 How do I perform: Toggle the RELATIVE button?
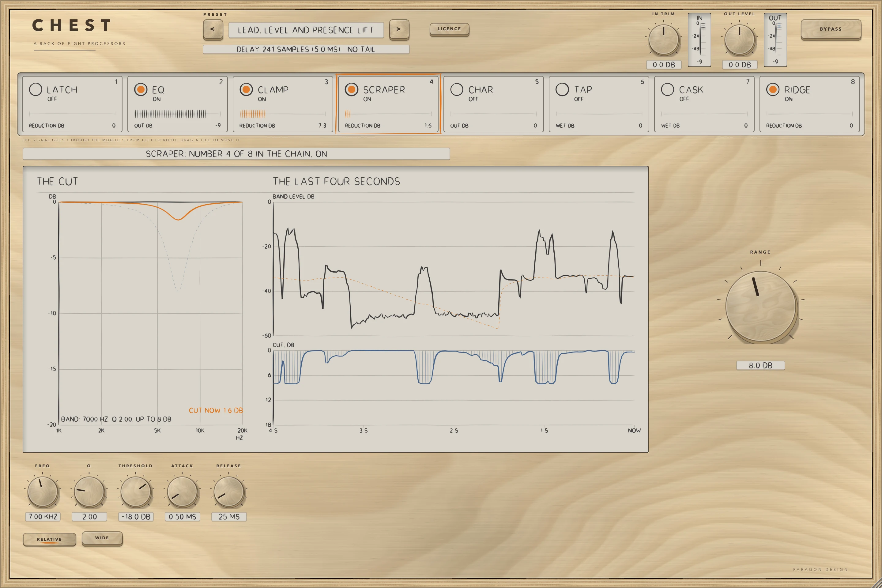click(x=50, y=539)
